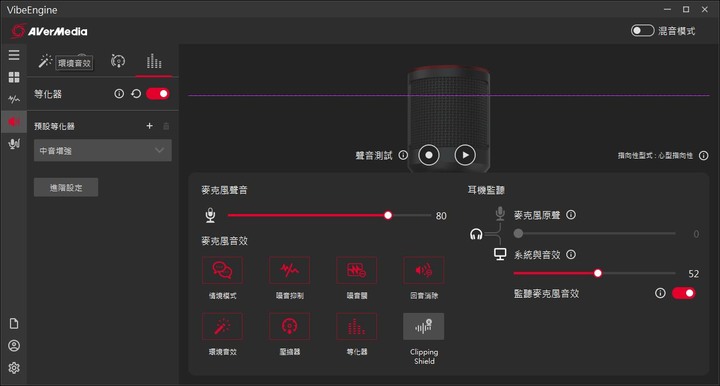
Task: Click the 預設等化器 label
Action: [x=54, y=126]
